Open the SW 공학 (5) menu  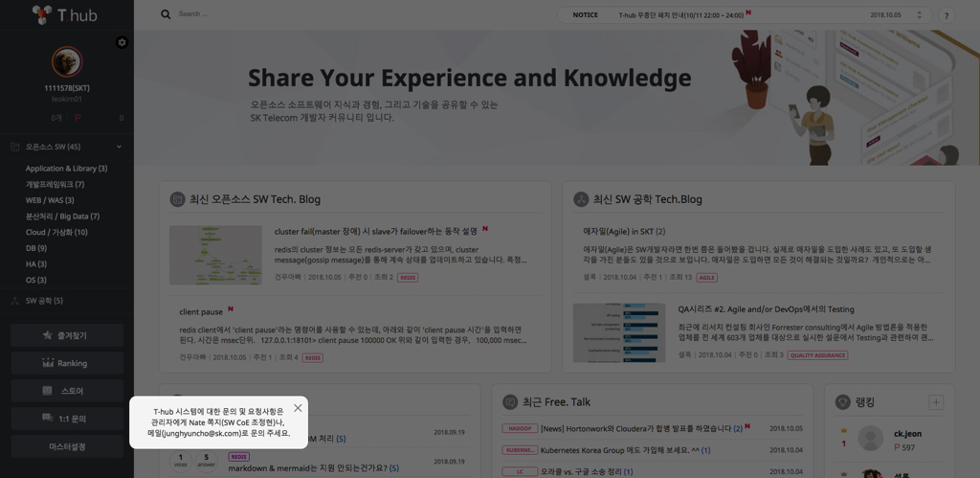[44, 301]
